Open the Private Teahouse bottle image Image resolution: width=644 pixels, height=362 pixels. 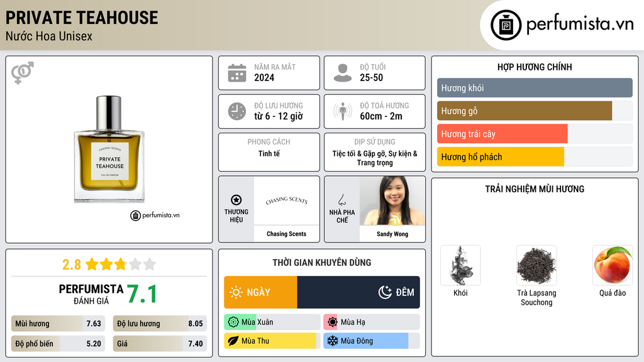pos(109,150)
